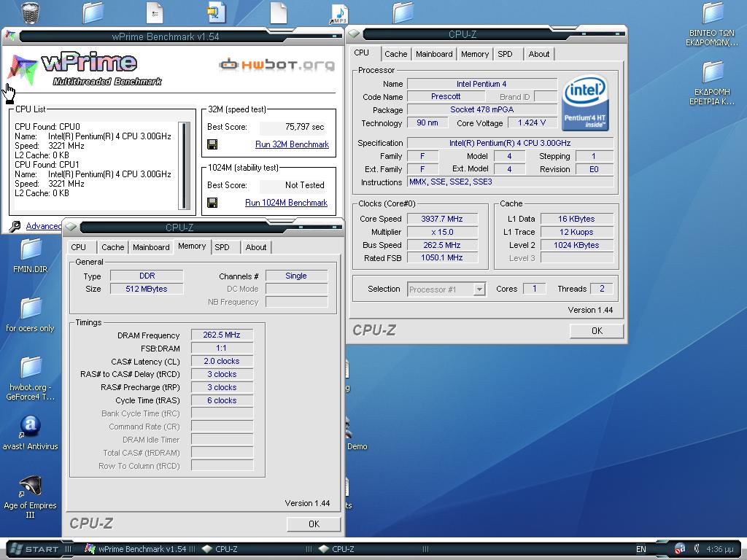Click OK in CPU-Z CPU window
This screenshot has height=560, width=747.
[x=597, y=331]
